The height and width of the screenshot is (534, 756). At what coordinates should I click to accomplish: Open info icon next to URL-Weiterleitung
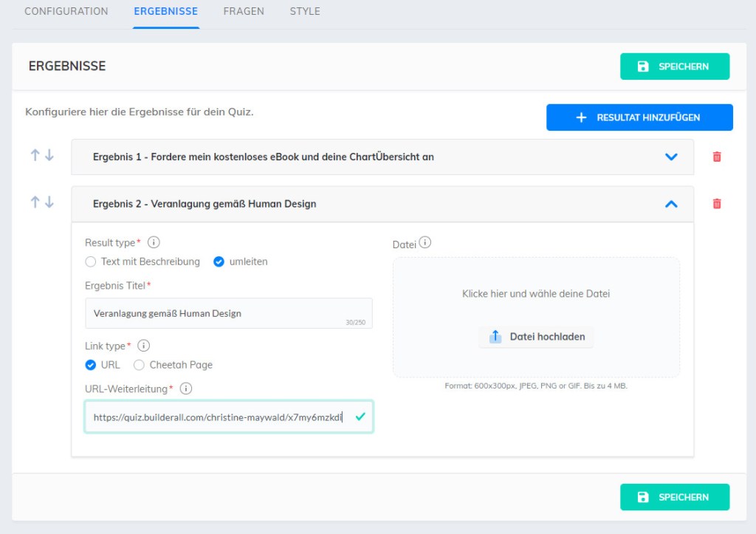pyautogui.click(x=186, y=388)
